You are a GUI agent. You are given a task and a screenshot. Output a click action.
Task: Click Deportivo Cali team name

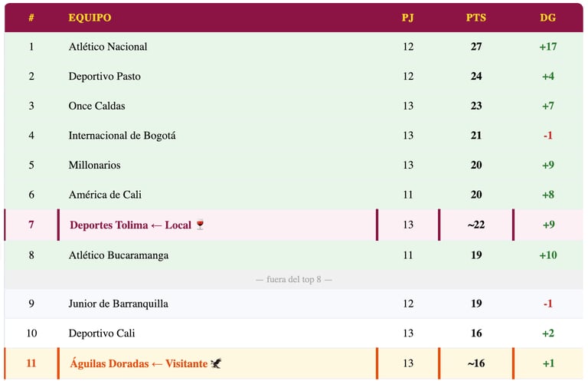pos(100,333)
